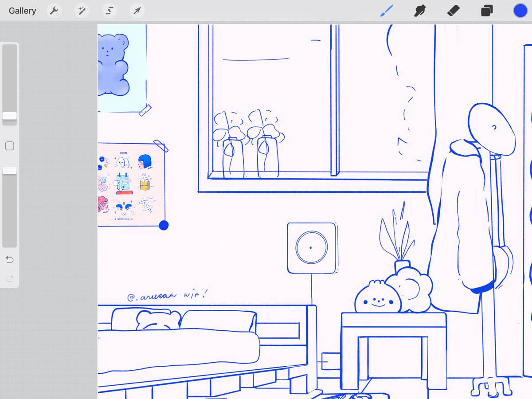Viewport: 532px width, 399px height.
Task: Activate the Selection tool
Action: tap(109, 11)
